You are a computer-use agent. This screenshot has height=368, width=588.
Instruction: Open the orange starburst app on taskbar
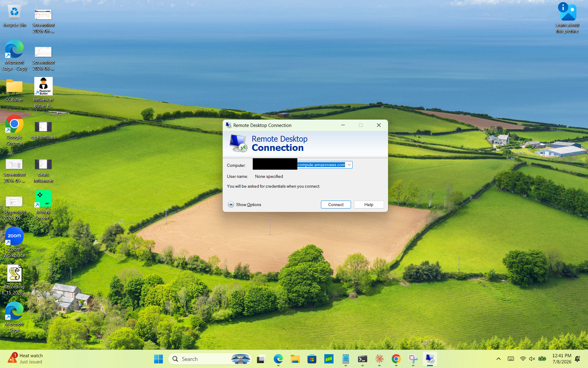coord(379,359)
